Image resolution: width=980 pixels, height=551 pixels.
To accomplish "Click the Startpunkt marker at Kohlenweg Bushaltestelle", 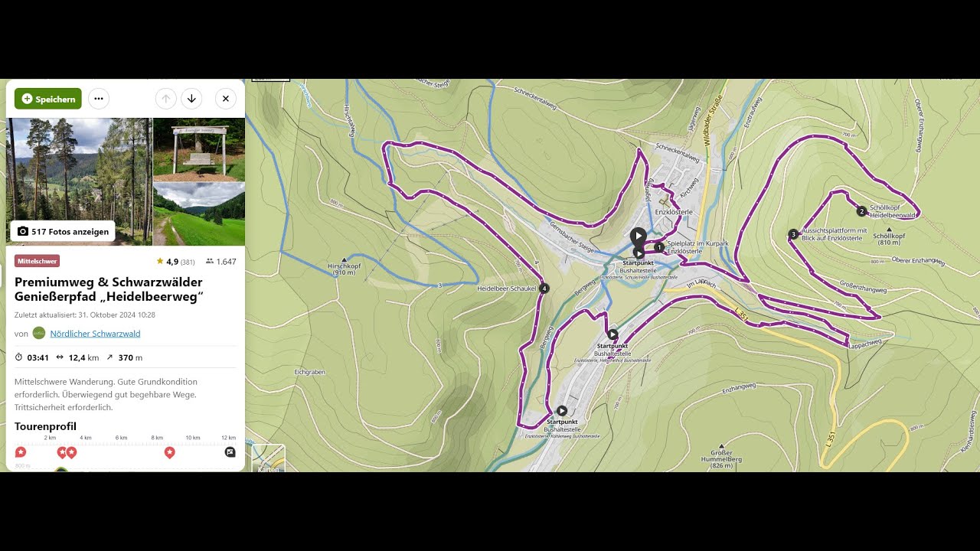I will (561, 411).
